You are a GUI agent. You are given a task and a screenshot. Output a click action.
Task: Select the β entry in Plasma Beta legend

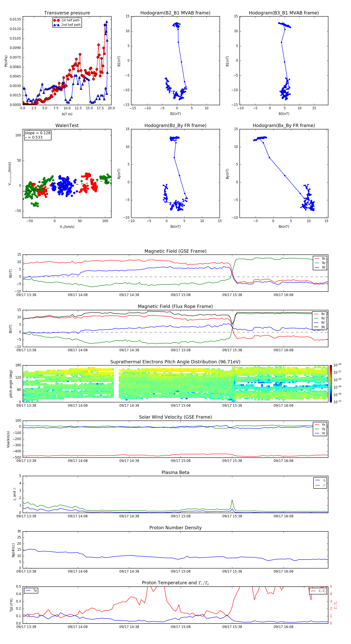pos(320,485)
